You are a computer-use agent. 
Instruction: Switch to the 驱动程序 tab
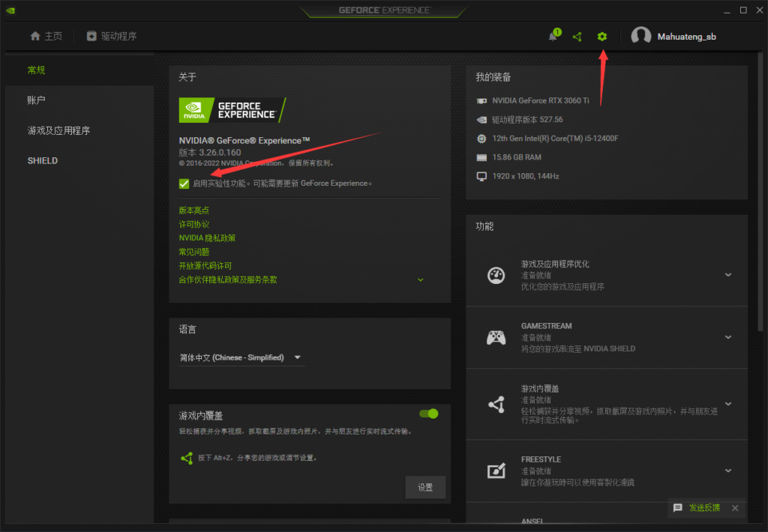click(x=112, y=35)
